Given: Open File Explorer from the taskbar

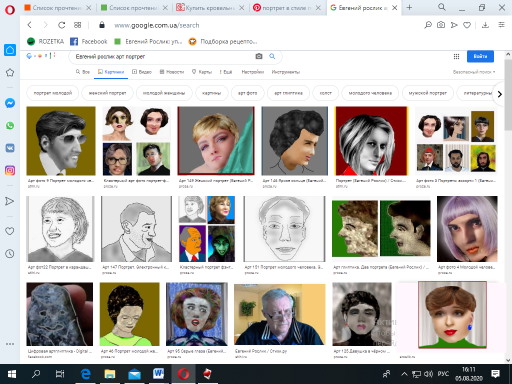Looking at the screenshot, I should coord(110,374).
